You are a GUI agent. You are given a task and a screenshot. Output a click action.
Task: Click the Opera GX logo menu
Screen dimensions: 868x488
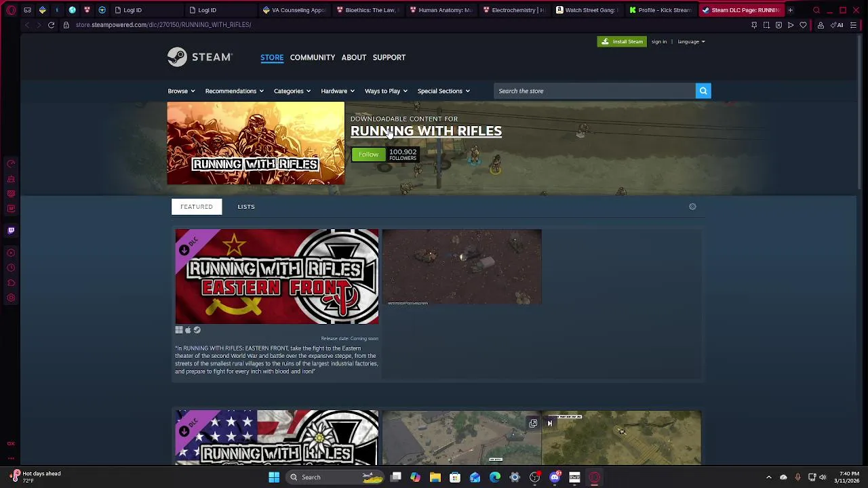(11, 10)
